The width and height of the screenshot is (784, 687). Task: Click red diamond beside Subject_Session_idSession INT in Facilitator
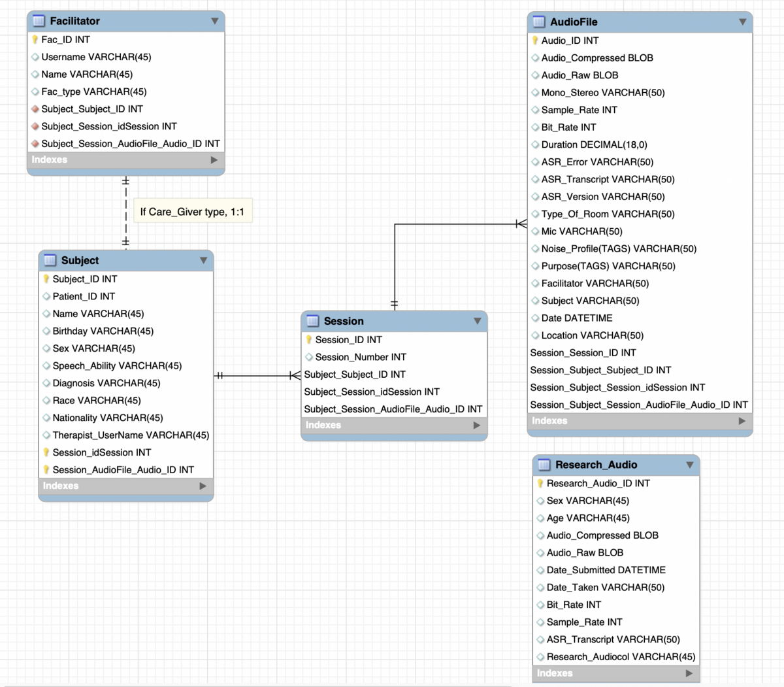click(35, 126)
